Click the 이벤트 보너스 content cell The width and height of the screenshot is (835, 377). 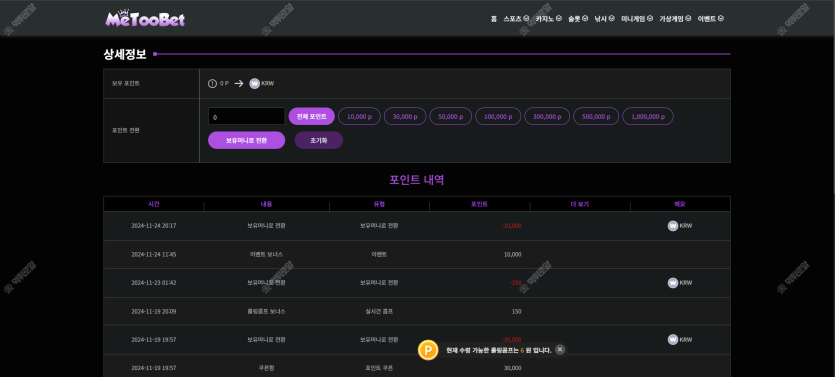(x=266, y=255)
